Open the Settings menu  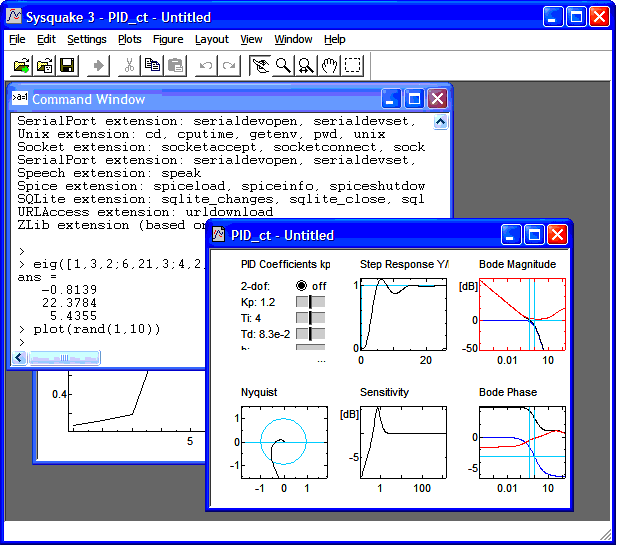87,39
